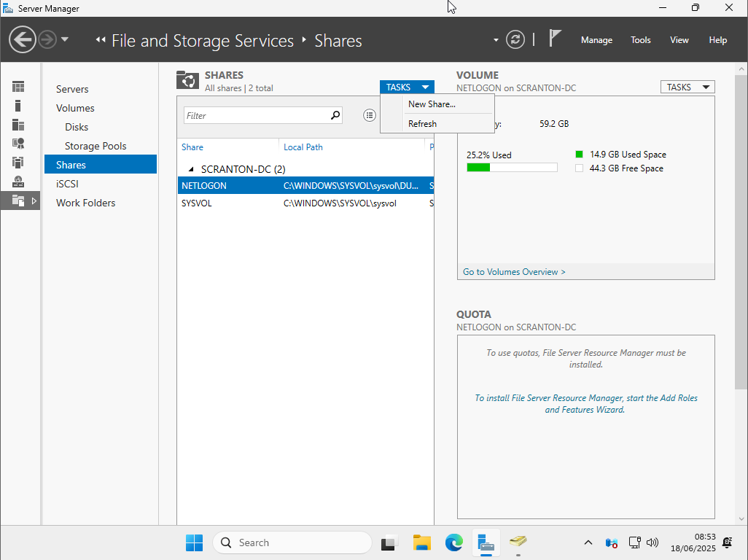Click Server Manager taskbar icon
The width and height of the screenshot is (748, 560).
486,542
